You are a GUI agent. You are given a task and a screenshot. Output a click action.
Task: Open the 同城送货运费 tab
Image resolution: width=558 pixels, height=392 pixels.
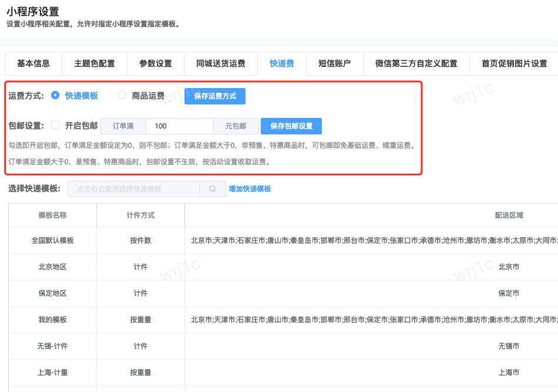[221, 64]
